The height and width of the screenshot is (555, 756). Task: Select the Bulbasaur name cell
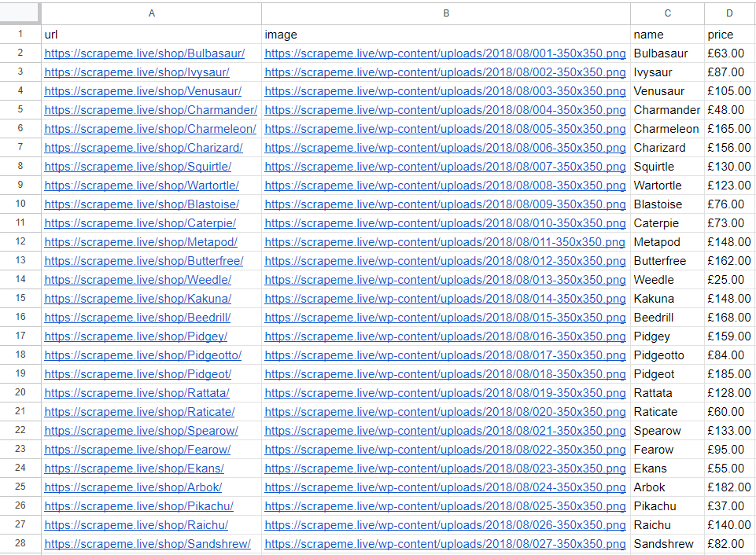tap(667, 53)
